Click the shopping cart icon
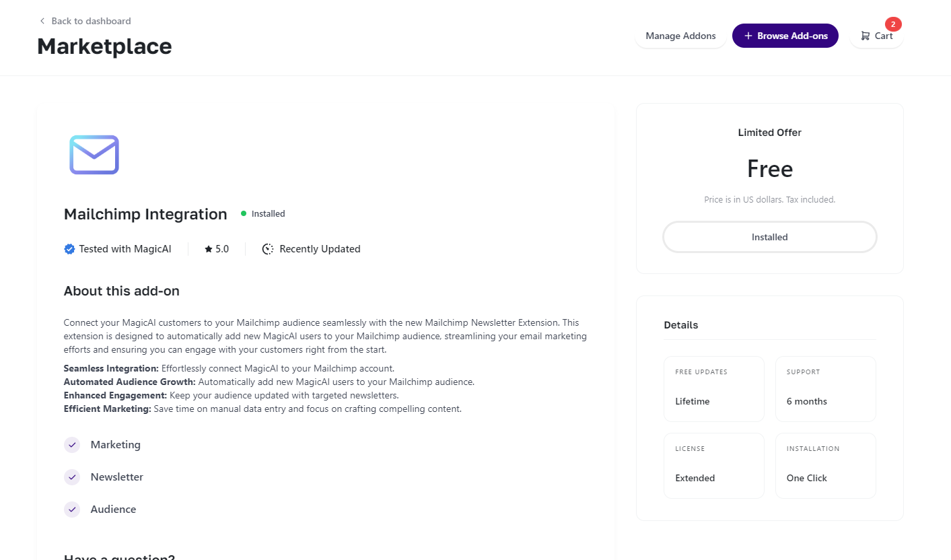951x560 pixels. pyautogui.click(x=866, y=36)
